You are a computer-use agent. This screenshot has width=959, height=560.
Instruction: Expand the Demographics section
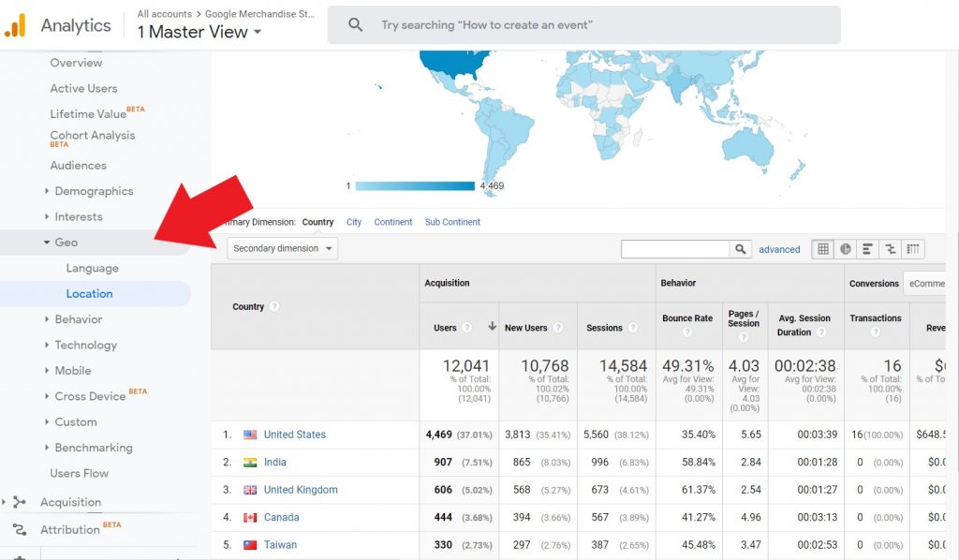pos(47,191)
